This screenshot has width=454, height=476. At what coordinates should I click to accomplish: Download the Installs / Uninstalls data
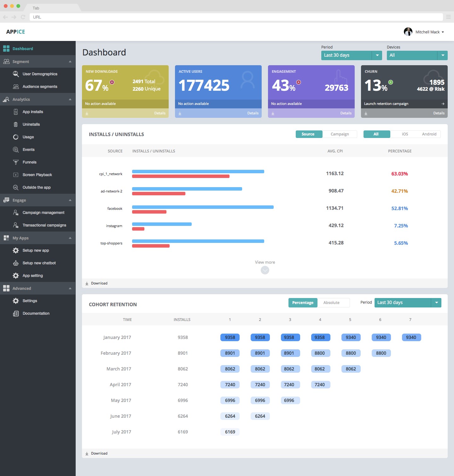(96, 283)
